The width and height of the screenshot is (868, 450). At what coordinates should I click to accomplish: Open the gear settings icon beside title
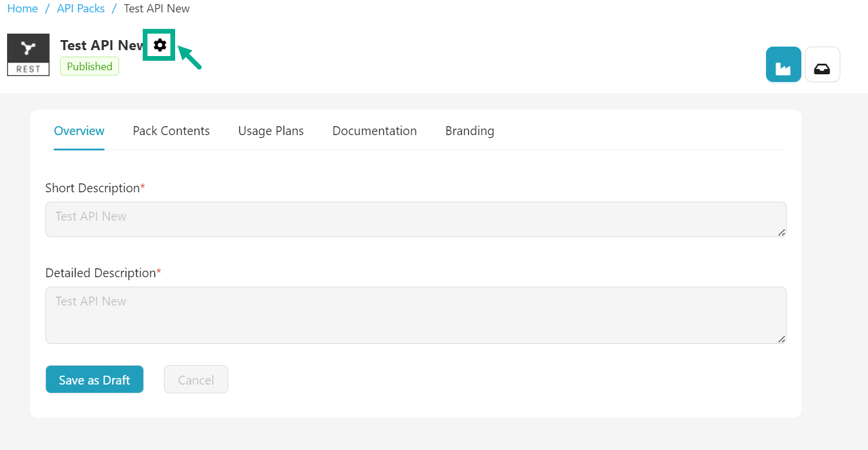tap(160, 45)
